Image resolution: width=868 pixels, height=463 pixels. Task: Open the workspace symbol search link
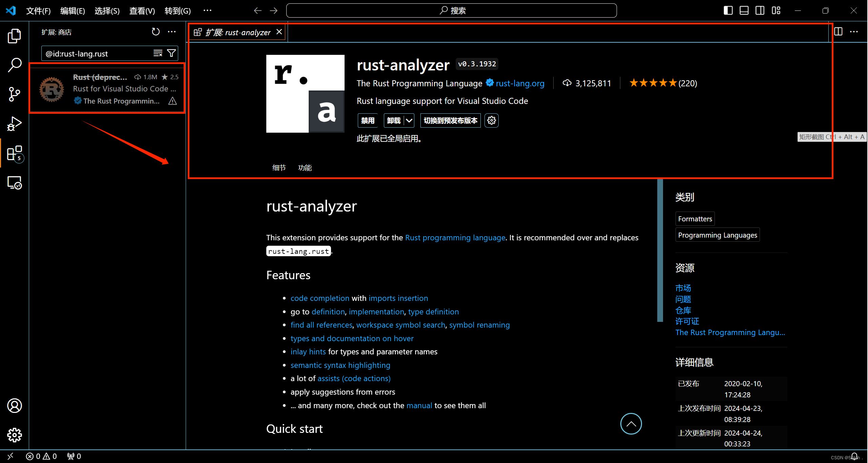[401, 325]
